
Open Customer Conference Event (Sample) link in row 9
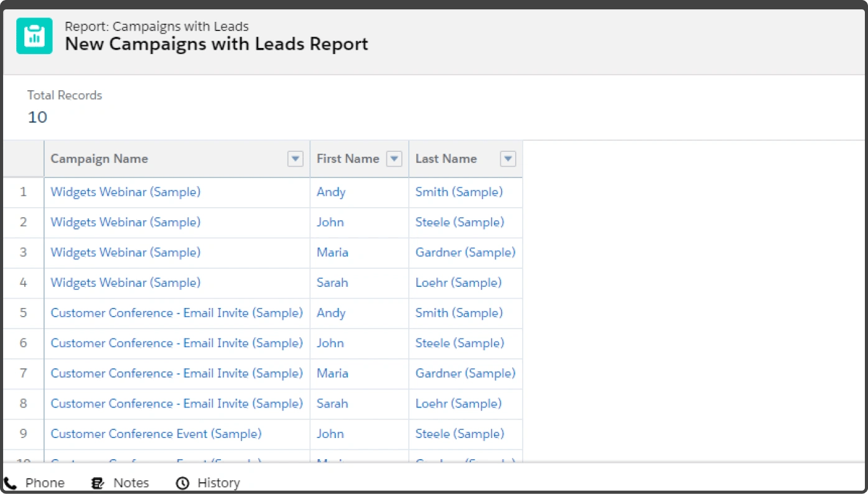click(156, 434)
